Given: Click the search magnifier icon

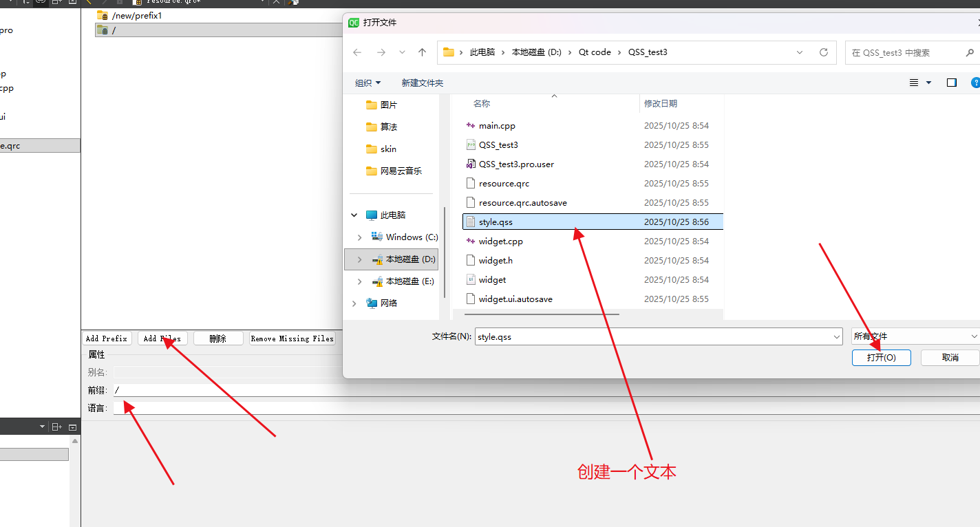Looking at the screenshot, I should [970, 52].
